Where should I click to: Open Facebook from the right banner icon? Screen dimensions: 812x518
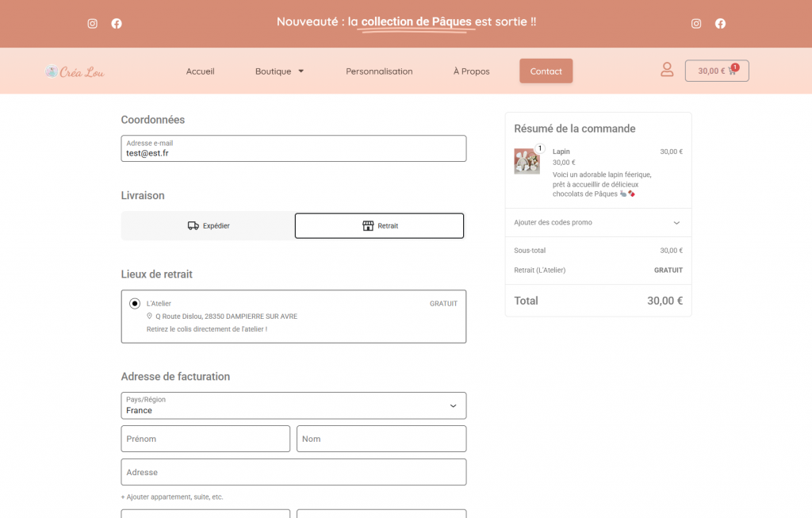coord(720,24)
